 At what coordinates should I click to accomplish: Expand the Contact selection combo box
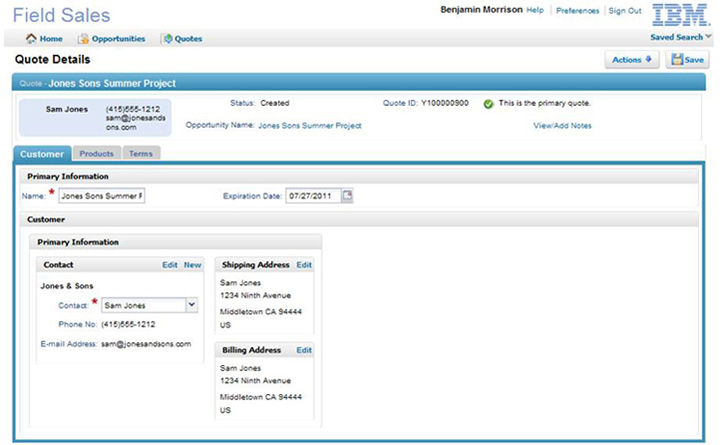(x=191, y=306)
